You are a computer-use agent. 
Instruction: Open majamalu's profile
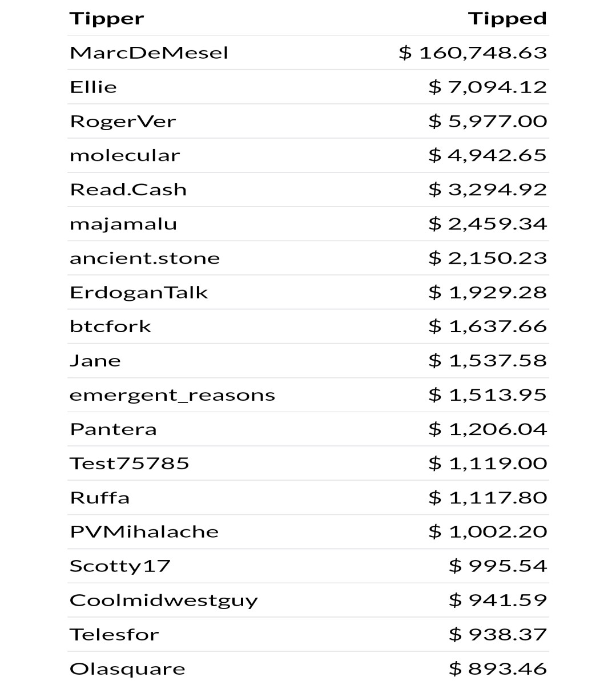tap(123, 224)
